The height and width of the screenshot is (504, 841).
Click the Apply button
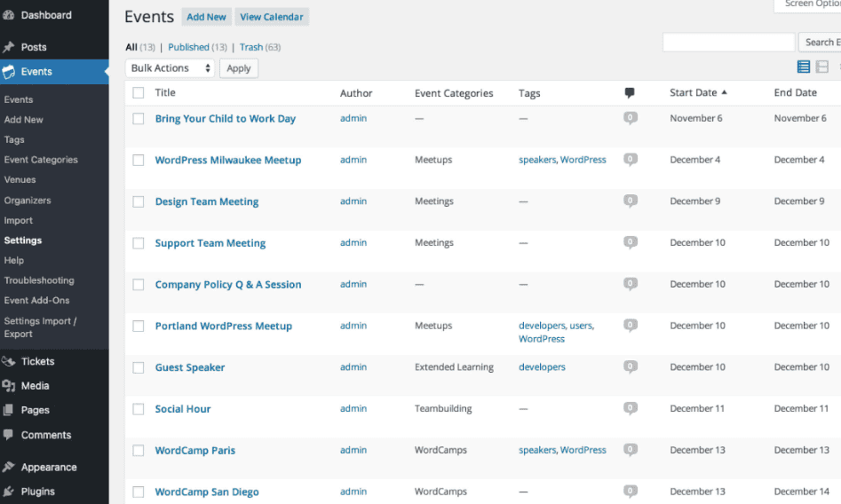[x=239, y=68]
